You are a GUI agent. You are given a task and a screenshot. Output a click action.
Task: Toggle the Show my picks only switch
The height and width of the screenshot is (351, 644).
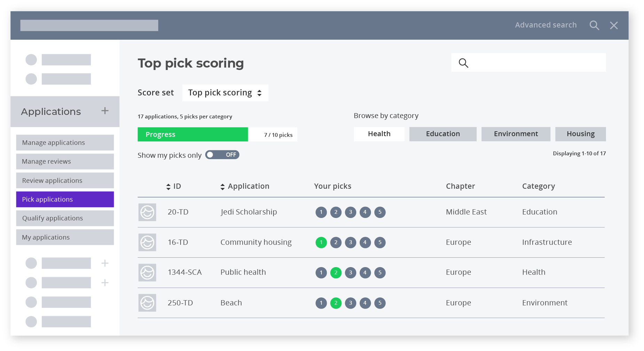(x=222, y=155)
